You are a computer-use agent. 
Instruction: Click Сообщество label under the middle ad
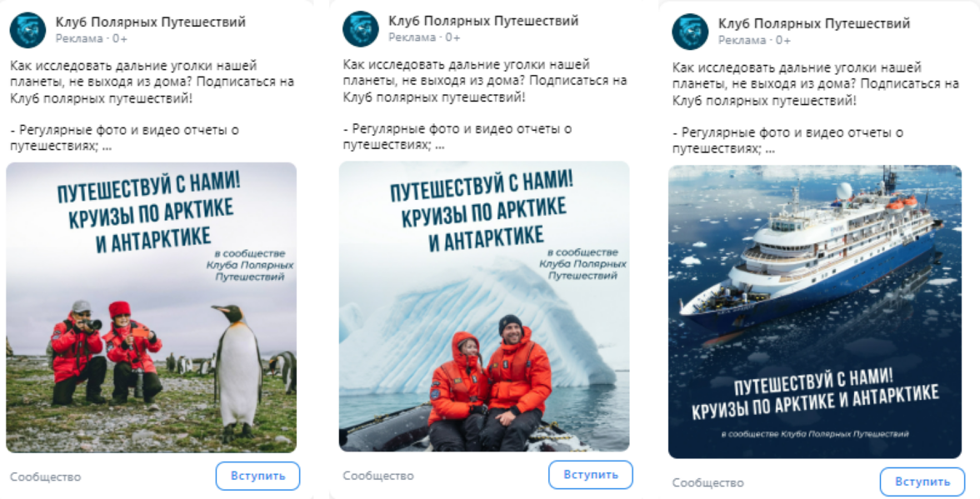[x=378, y=476]
